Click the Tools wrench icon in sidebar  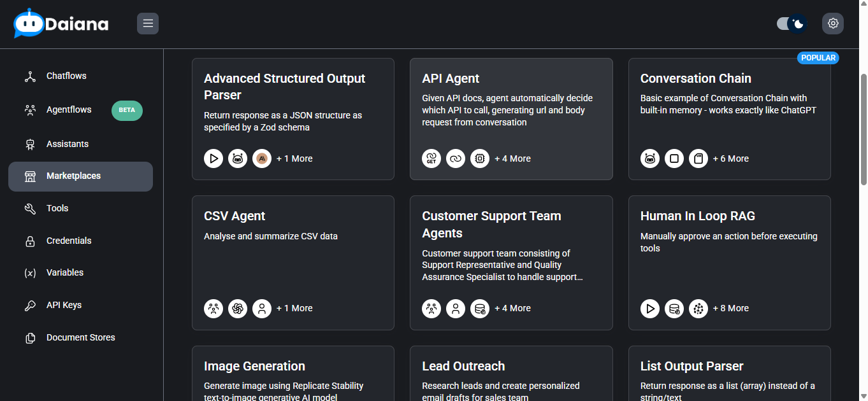click(30, 209)
